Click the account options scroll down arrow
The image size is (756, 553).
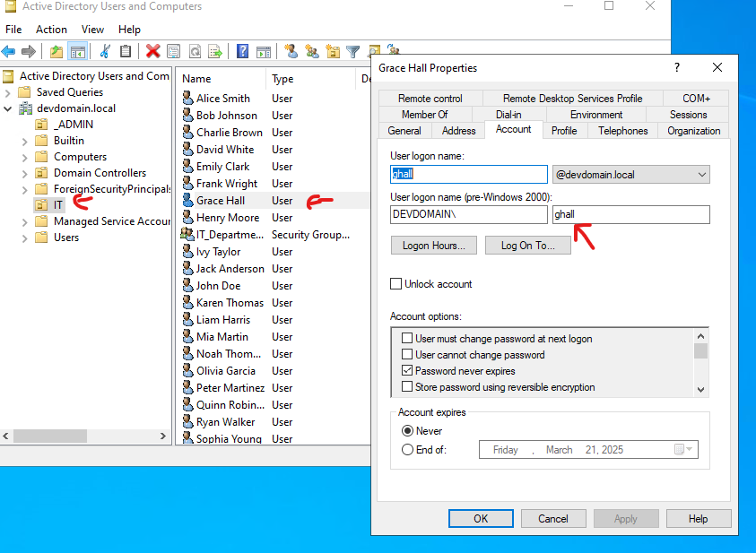coord(701,389)
